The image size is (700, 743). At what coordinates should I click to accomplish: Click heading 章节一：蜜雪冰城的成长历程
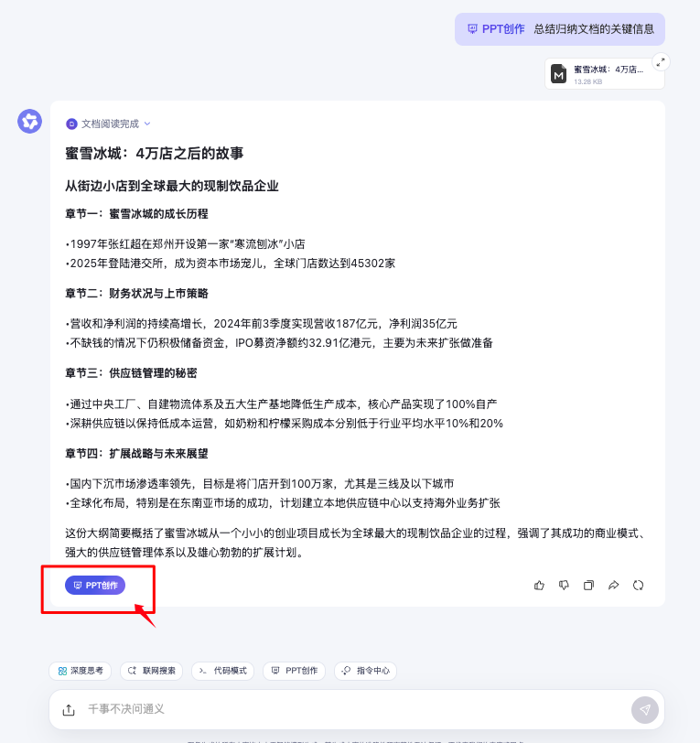click(136, 214)
